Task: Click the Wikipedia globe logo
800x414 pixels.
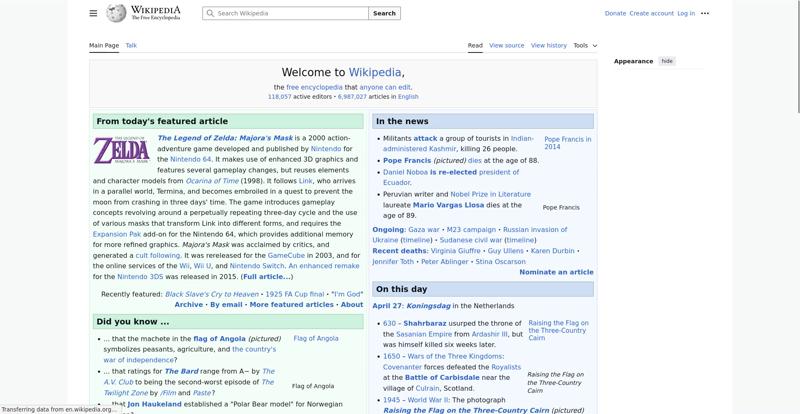Action: [x=116, y=13]
